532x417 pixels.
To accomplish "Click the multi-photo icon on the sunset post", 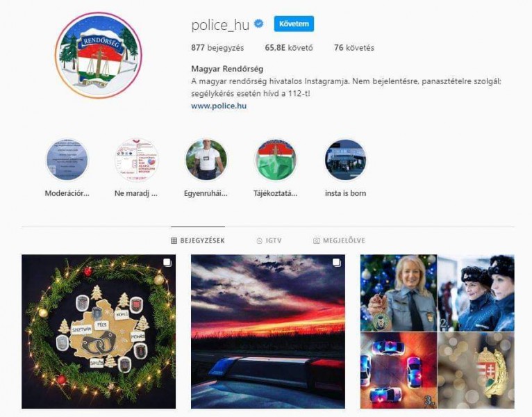I will coord(337,263).
